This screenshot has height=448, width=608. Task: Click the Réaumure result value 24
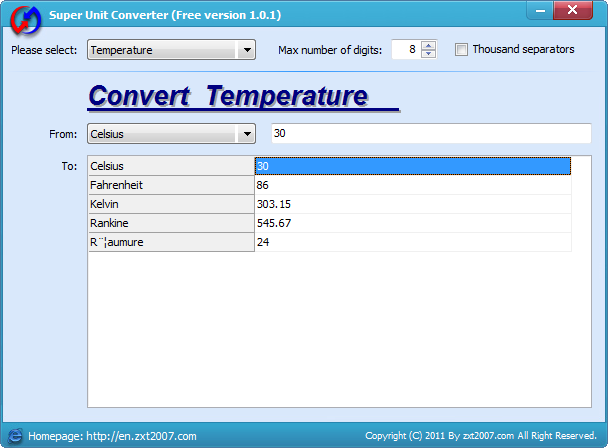pyautogui.click(x=413, y=242)
